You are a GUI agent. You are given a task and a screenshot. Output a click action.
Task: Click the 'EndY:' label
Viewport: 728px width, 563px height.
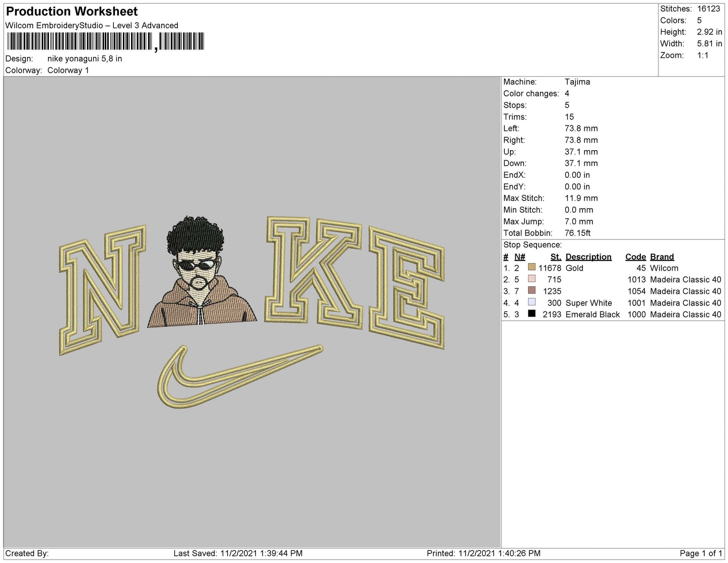[514, 186]
